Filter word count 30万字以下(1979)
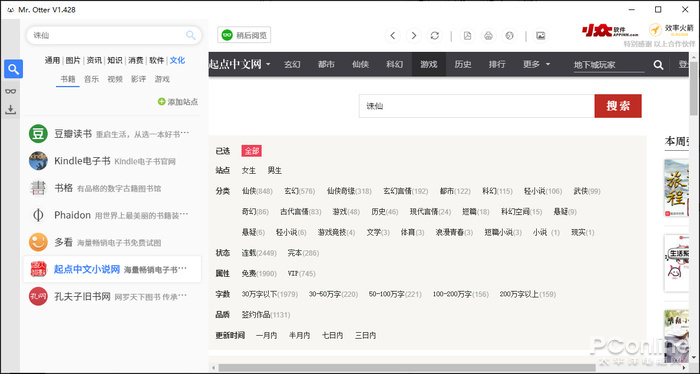700x374 pixels. [270, 294]
